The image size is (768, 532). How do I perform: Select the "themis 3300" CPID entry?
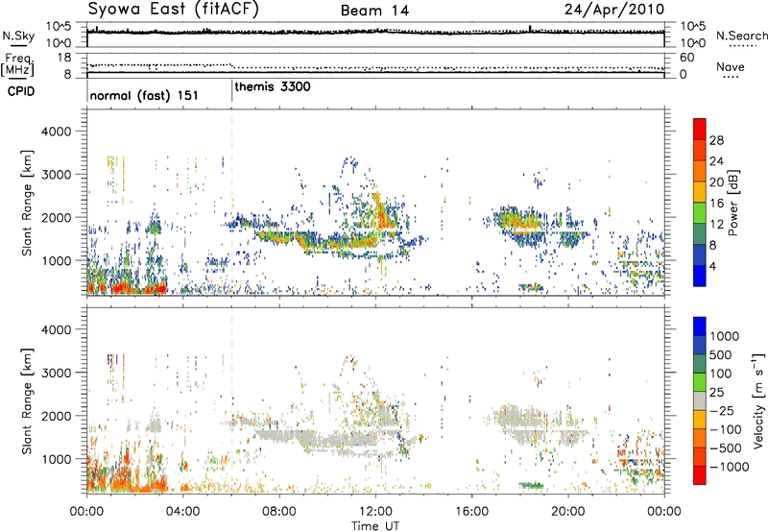pos(273,86)
